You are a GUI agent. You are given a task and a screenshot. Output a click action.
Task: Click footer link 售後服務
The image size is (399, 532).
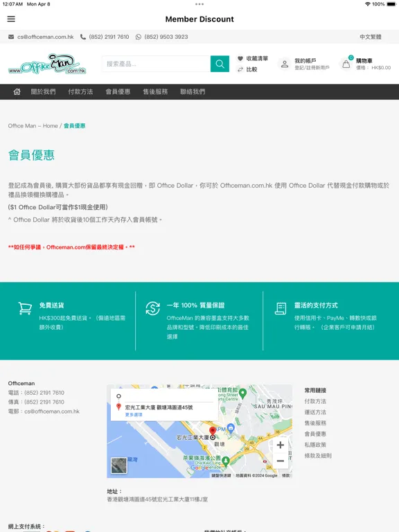[x=315, y=423]
